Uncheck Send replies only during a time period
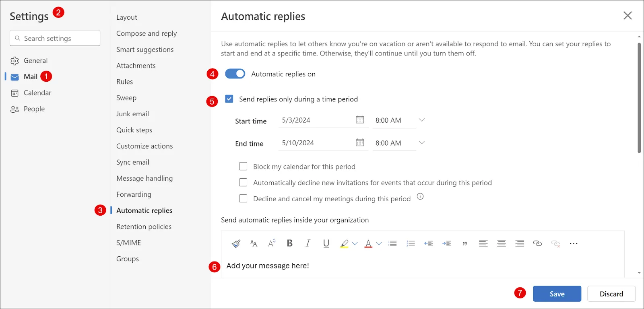The height and width of the screenshot is (309, 644). click(x=229, y=99)
